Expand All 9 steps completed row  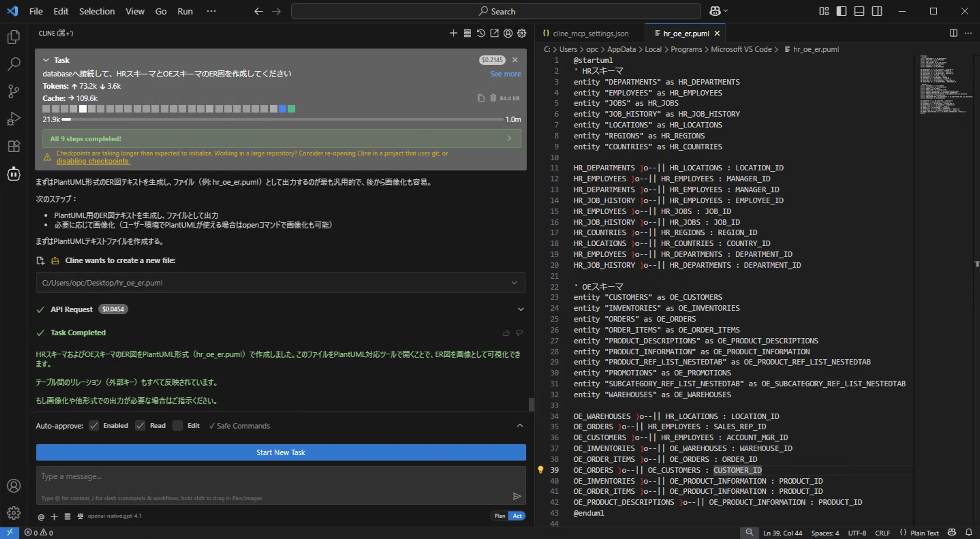(282, 138)
